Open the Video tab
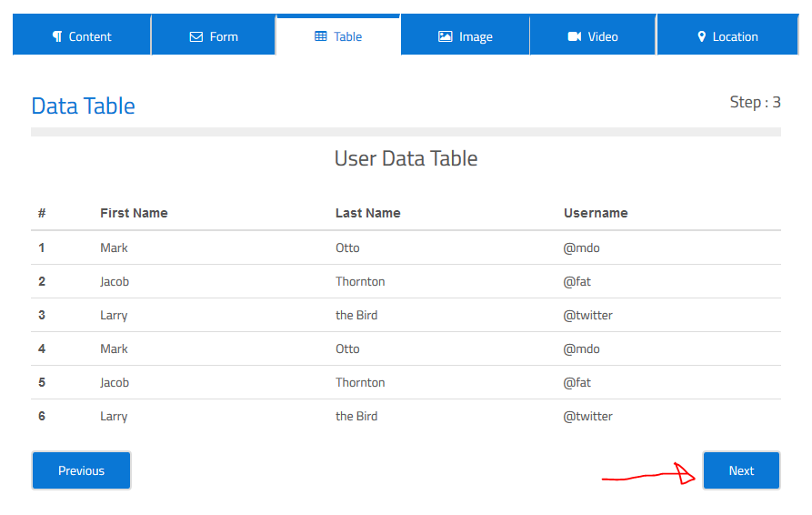The height and width of the screenshot is (515, 812). tap(593, 35)
